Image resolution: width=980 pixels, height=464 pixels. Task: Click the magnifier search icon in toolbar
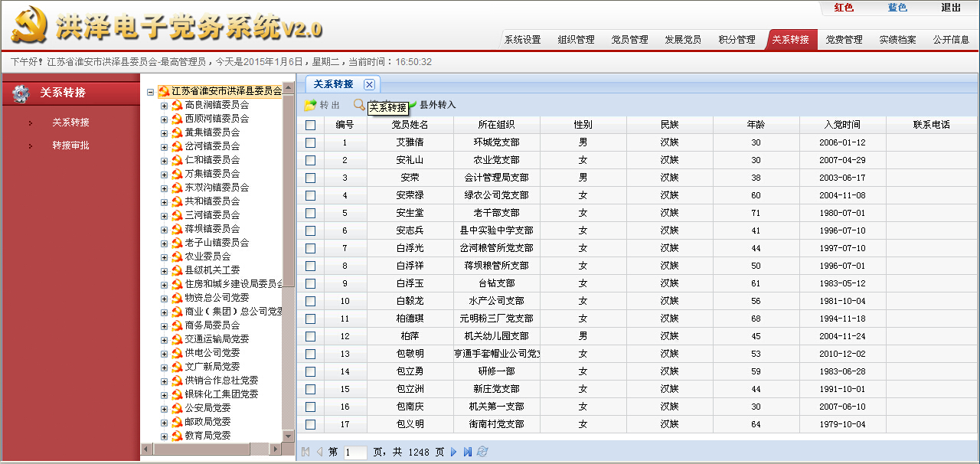[x=359, y=105]
